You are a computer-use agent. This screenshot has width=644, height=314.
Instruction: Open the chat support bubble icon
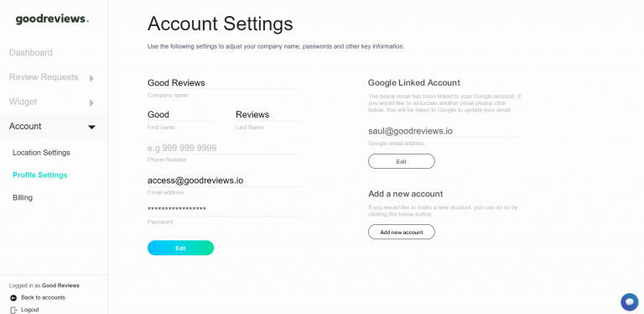629,302
